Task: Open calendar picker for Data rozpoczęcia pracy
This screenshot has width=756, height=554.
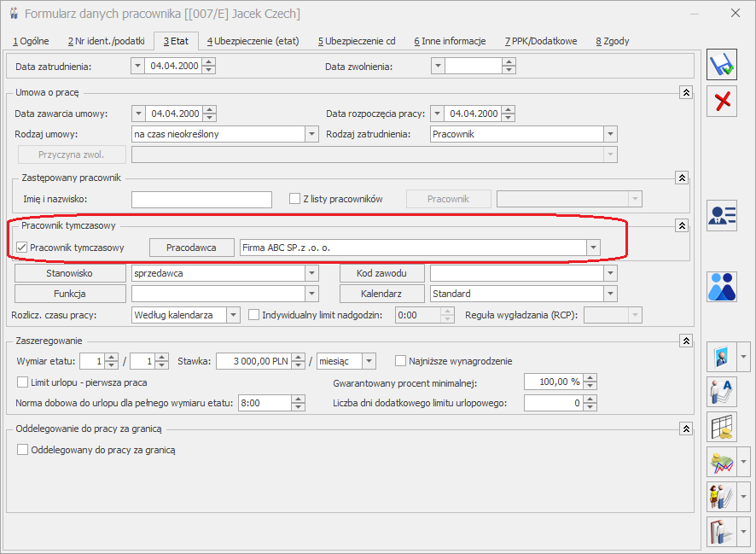Action: coord(437,114)
